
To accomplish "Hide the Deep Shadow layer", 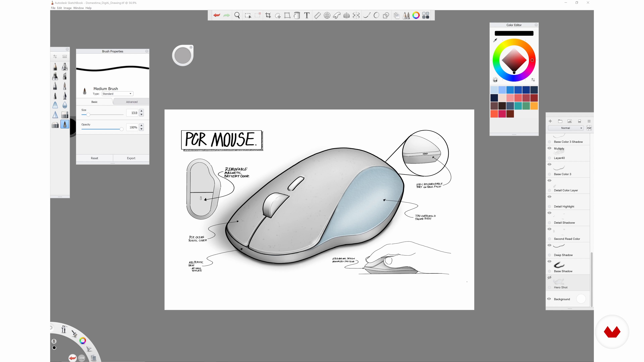I will click(550, 245).
